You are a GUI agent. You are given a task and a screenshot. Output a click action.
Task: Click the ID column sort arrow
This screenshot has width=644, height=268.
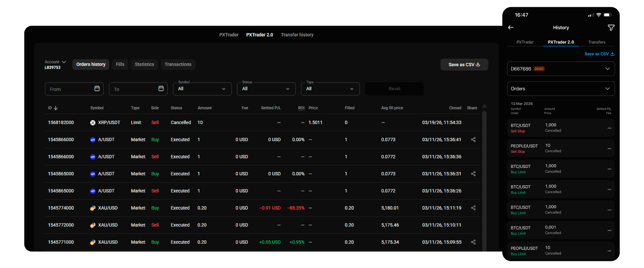(x=56, y=108)
